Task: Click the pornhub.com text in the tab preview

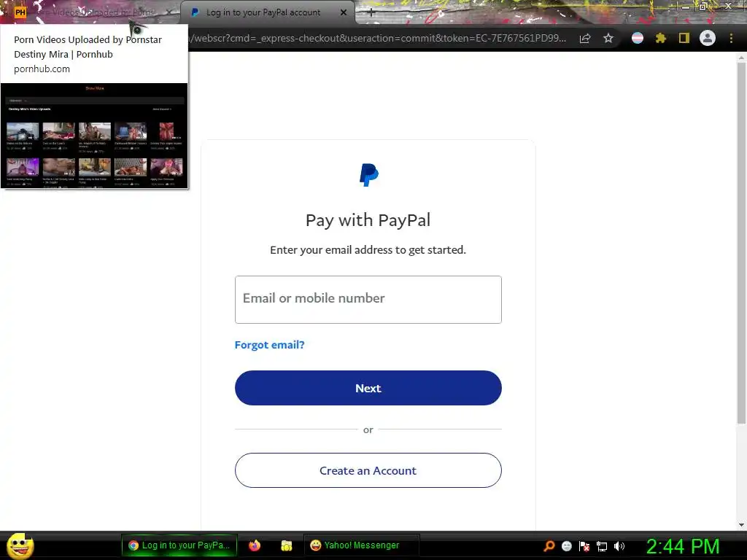Action: click(42, 69)
